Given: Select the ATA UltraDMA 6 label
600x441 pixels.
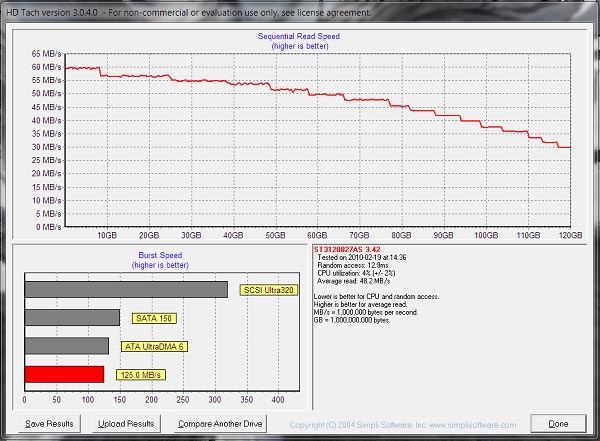Looking at the screenshot, I should point(154,346).
